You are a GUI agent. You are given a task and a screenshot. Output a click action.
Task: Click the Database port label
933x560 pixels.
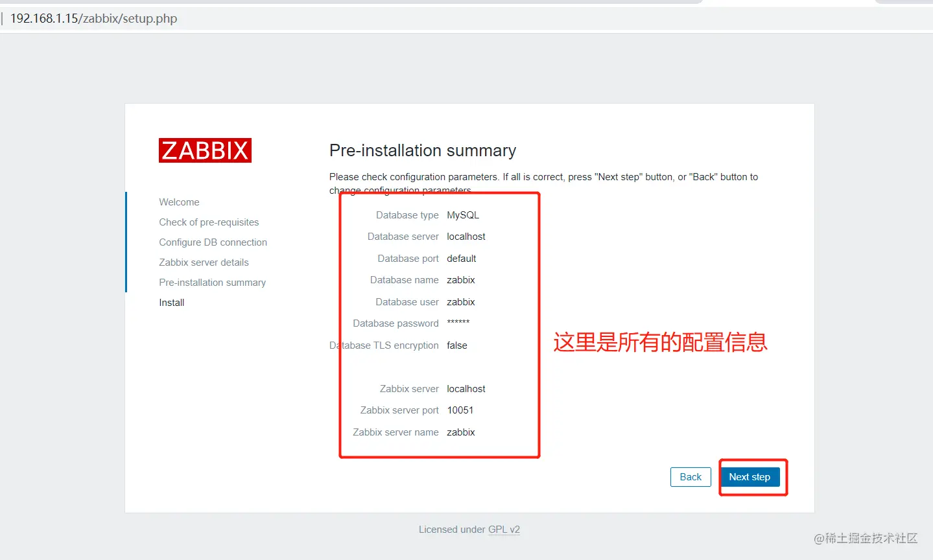click(x=408, y=259)
